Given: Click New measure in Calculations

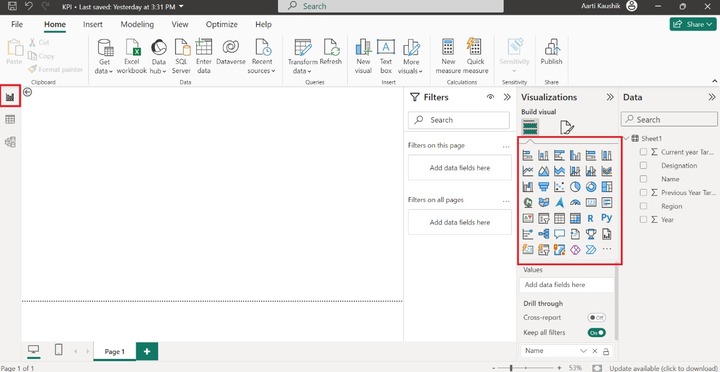Looking at the screenshot, I should pos(448,56).
